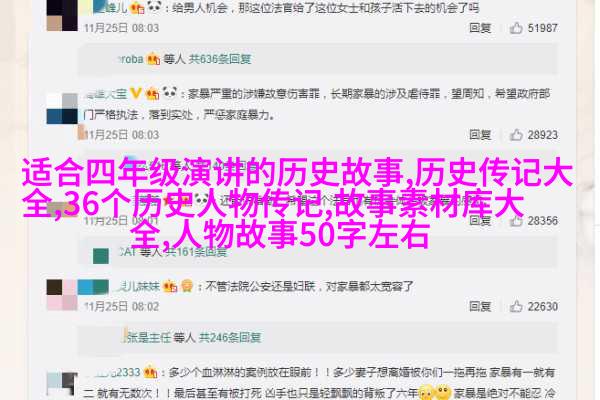Expand the 共161条回复 replies

click(x=196, y=252)
